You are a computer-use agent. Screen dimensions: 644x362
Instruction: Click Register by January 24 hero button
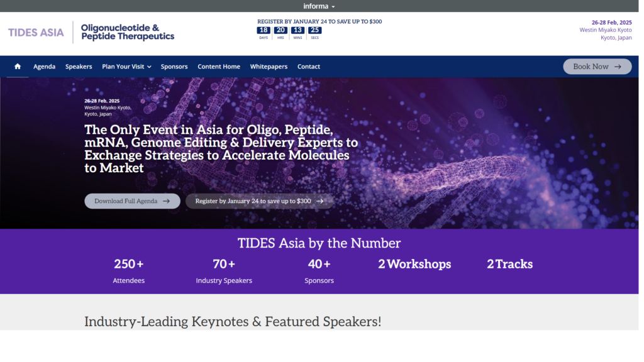tap(260, 201)
